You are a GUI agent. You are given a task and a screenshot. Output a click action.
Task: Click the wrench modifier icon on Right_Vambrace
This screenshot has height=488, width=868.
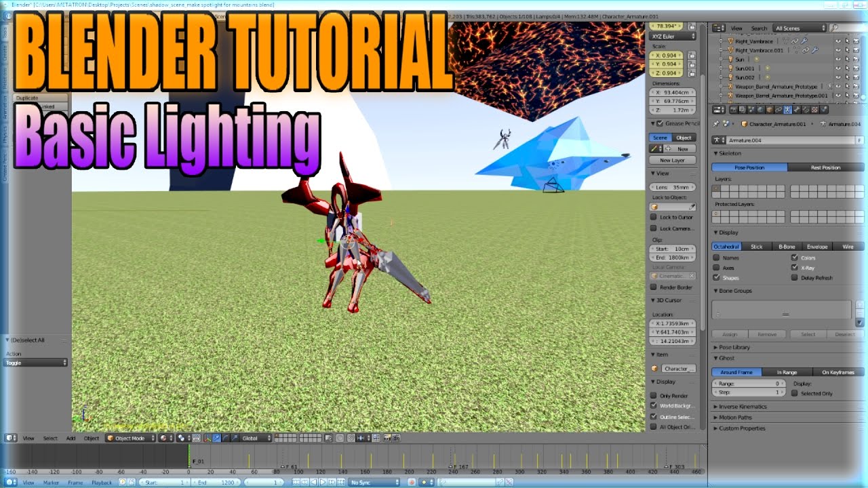point(804,41)
